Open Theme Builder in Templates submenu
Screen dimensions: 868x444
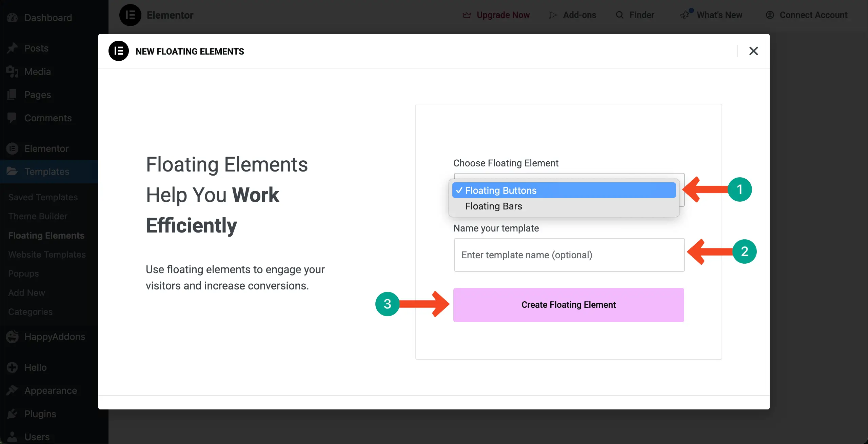tap(38, 216)
